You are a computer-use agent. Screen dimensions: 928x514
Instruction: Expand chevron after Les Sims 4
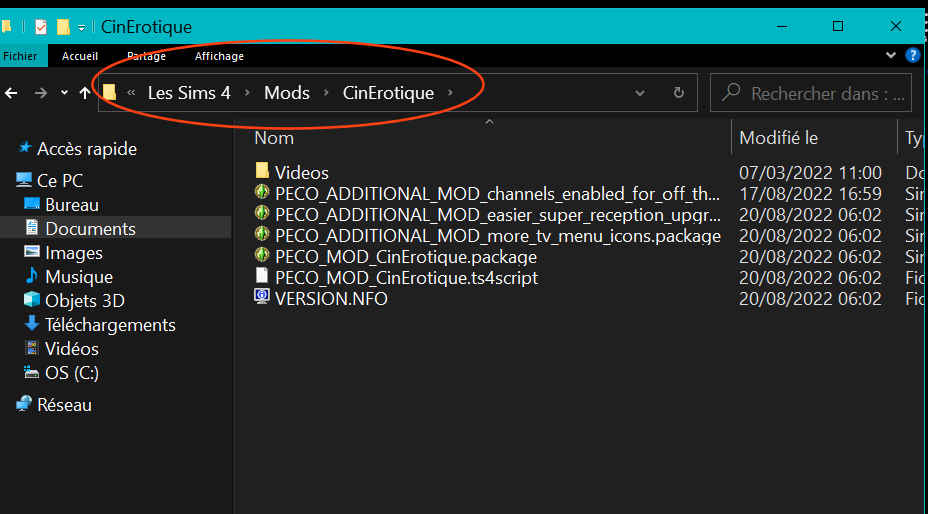pos(247,93)
